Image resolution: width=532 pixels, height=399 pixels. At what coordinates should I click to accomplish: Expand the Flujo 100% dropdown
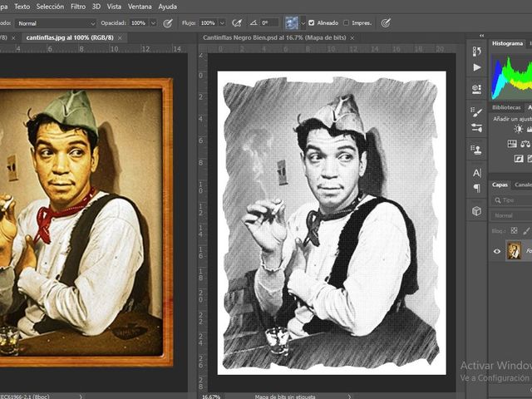pyautogui.click(x=221, y=23)
